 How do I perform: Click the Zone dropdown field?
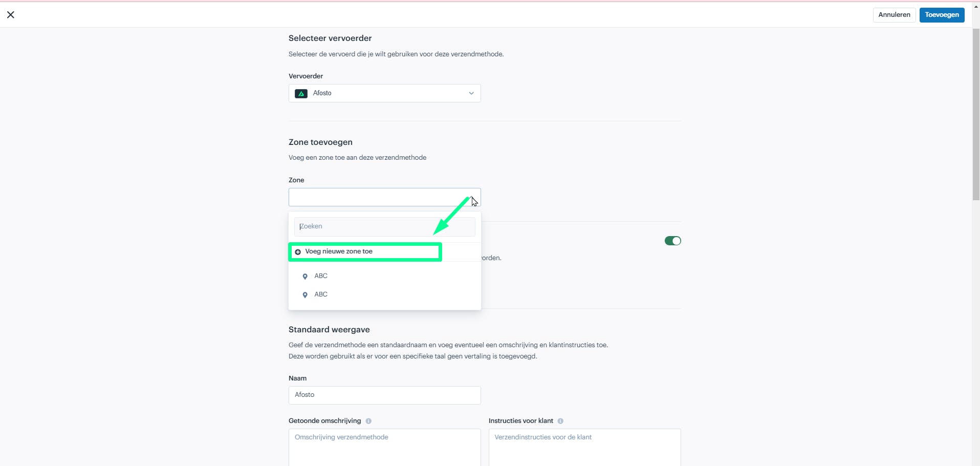384,197
